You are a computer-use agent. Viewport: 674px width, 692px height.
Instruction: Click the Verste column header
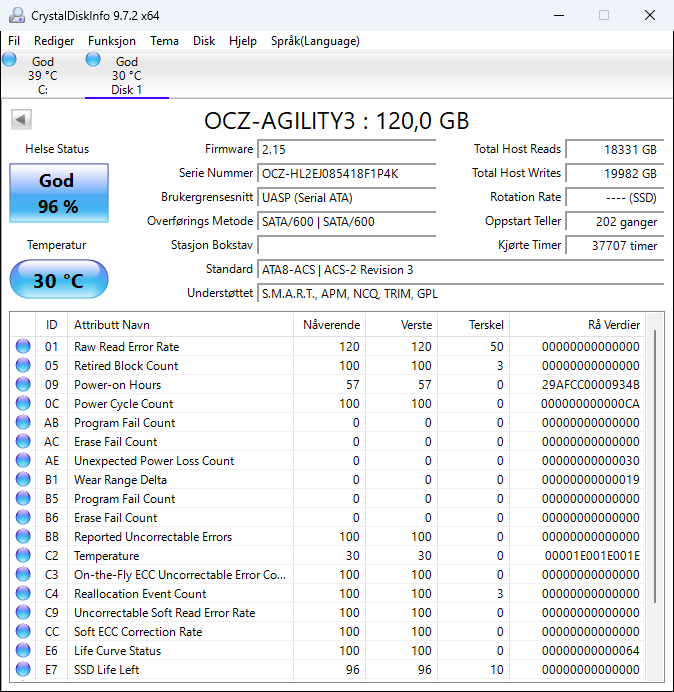tap(402, 325)
